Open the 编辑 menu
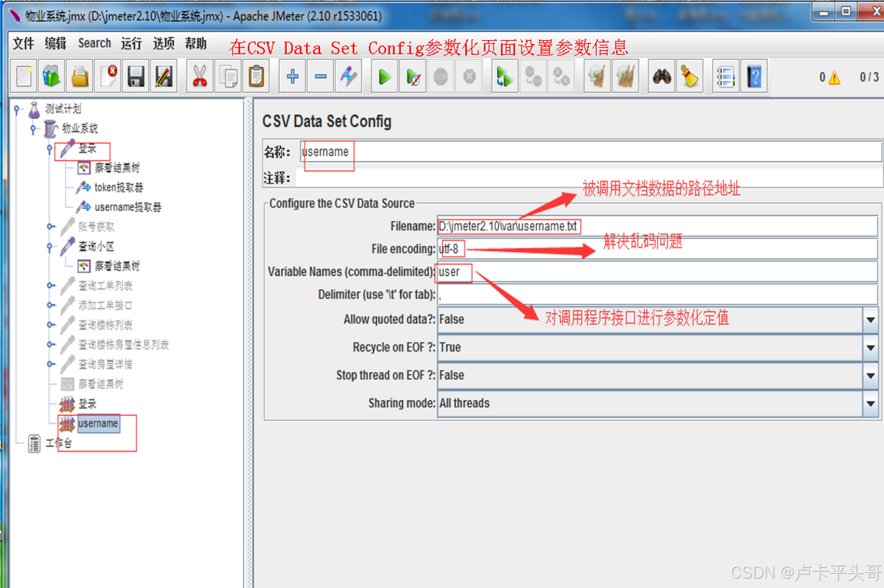This screenshot has height=588, width=884. pyautogui.click(x=55, y=43)
